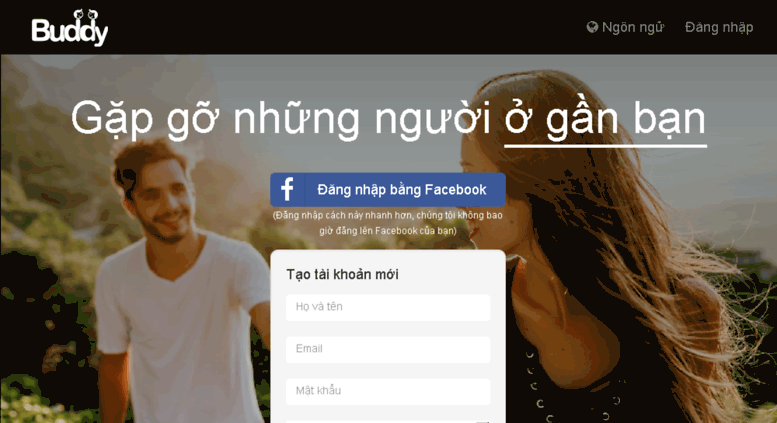Focus the Họ và tên field

click(388, 307)
